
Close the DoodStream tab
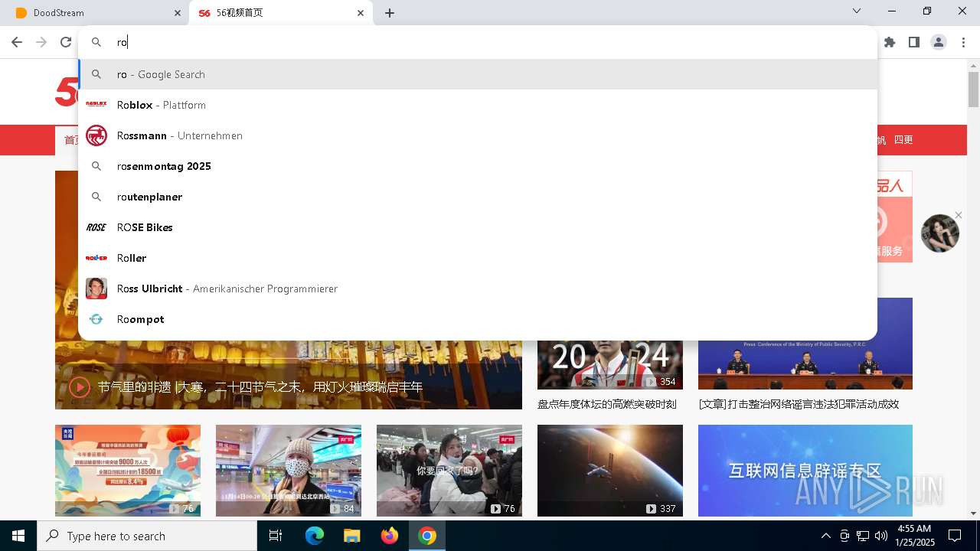coord(178,13)
